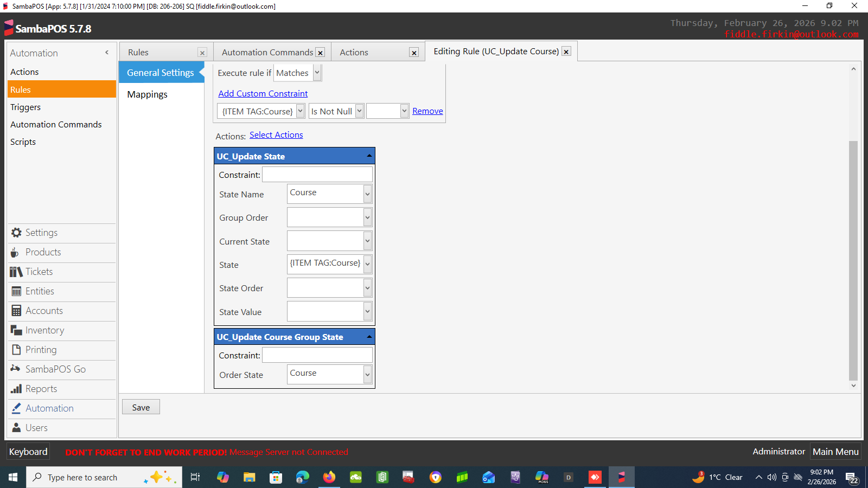868x488 pixels.
Task: Open Settings gear icon in sidebar
Action: pos(16,233)
